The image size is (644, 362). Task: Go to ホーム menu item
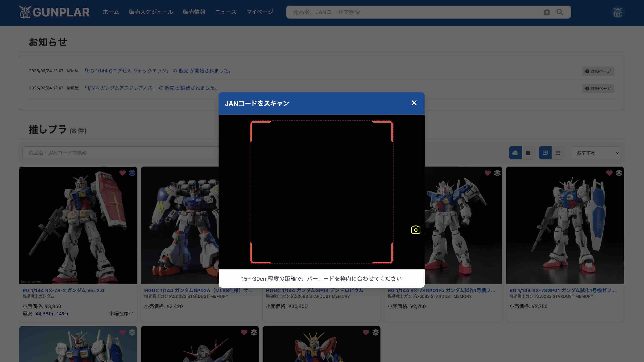coord(111,12)
